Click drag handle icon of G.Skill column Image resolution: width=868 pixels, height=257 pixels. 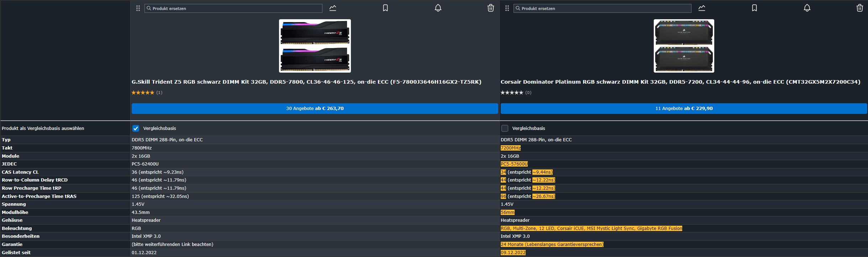(x=138, y=8)
